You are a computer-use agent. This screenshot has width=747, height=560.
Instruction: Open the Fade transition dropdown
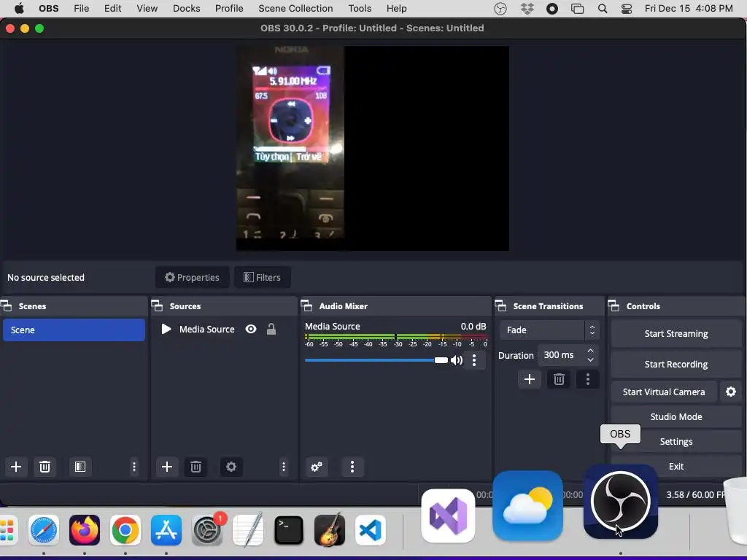tap(549, 330)
